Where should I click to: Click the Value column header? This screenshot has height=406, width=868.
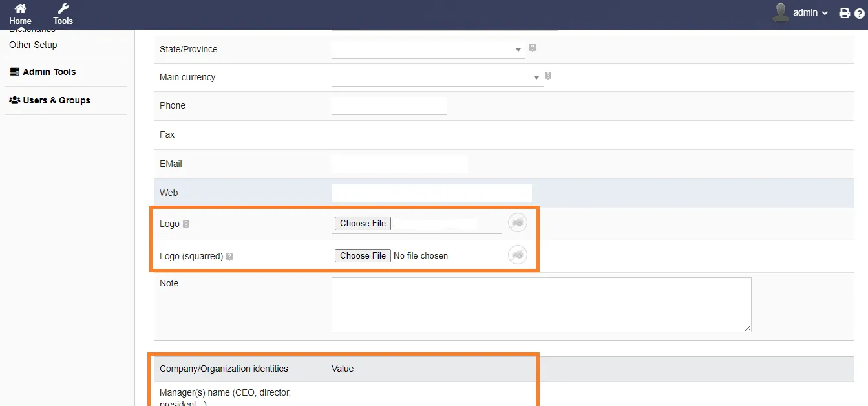[x=343, y=369]
